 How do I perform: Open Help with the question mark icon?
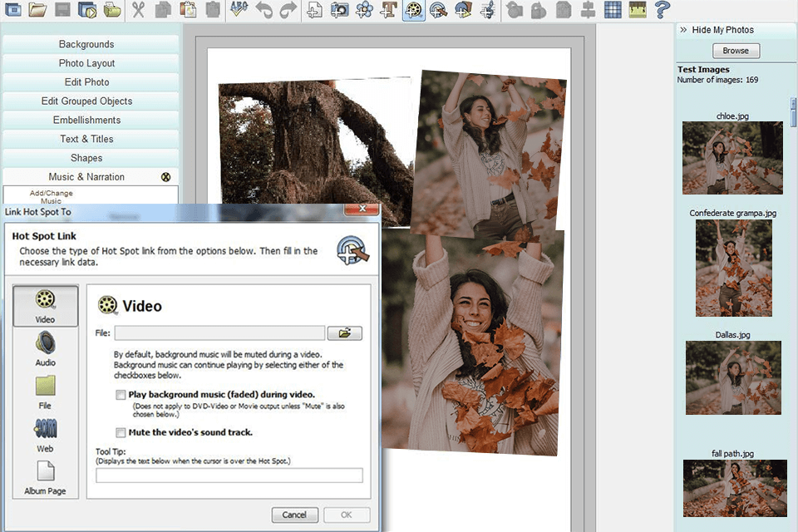tap(662, 9)
